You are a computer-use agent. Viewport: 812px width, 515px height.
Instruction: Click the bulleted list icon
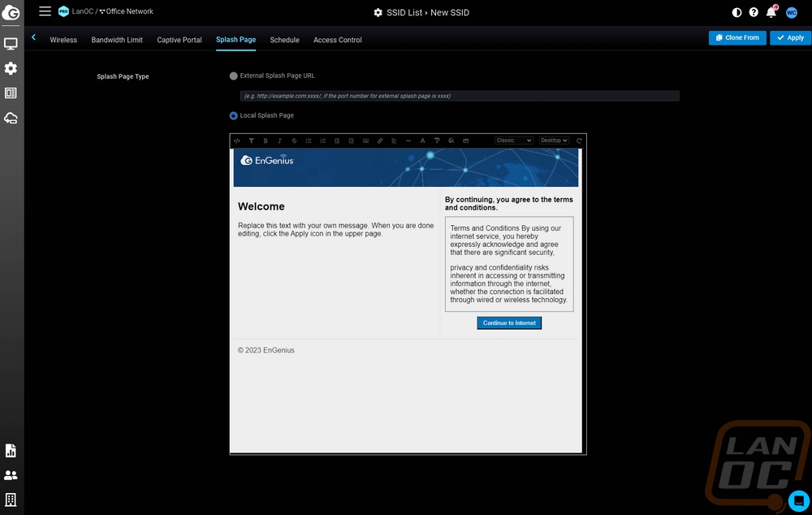point(309,141)
